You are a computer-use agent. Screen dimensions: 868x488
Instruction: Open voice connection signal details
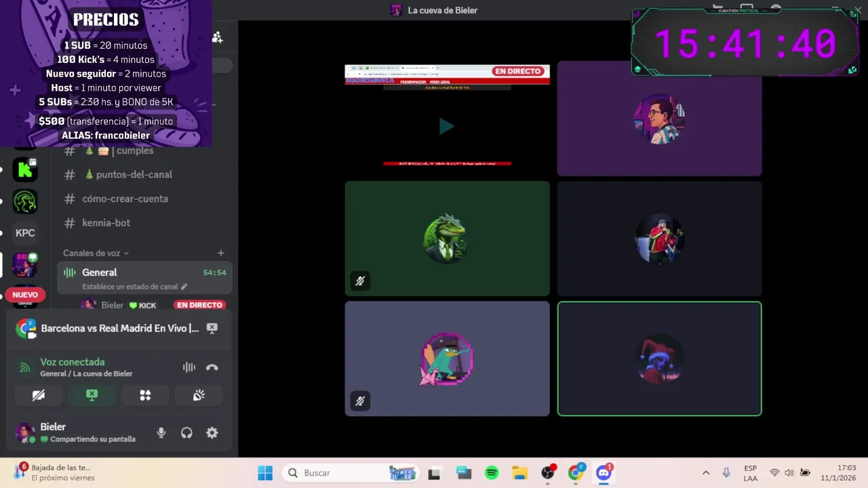click(25, 367)
